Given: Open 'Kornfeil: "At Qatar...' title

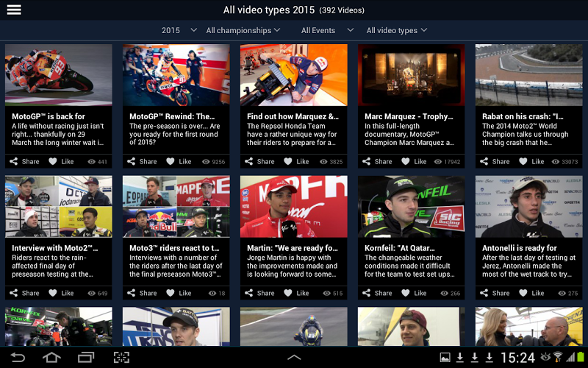Looking at the screenshot, I should coord(400,248).
